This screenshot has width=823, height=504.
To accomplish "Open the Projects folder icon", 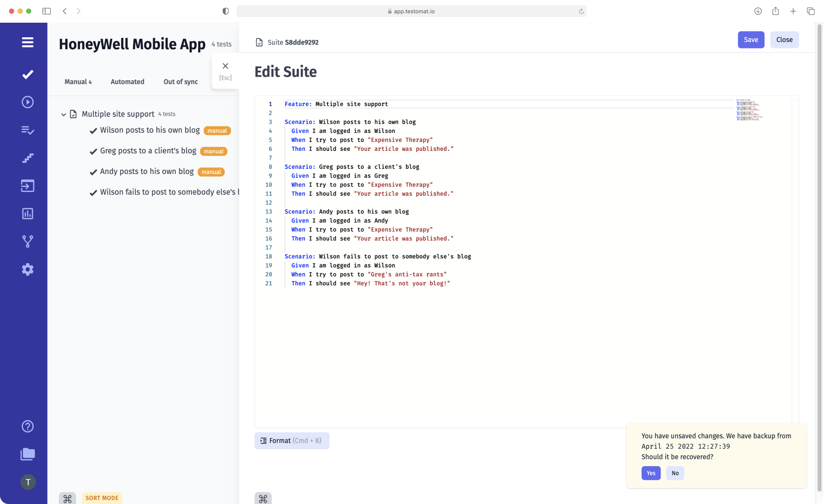I will point(27,454).
